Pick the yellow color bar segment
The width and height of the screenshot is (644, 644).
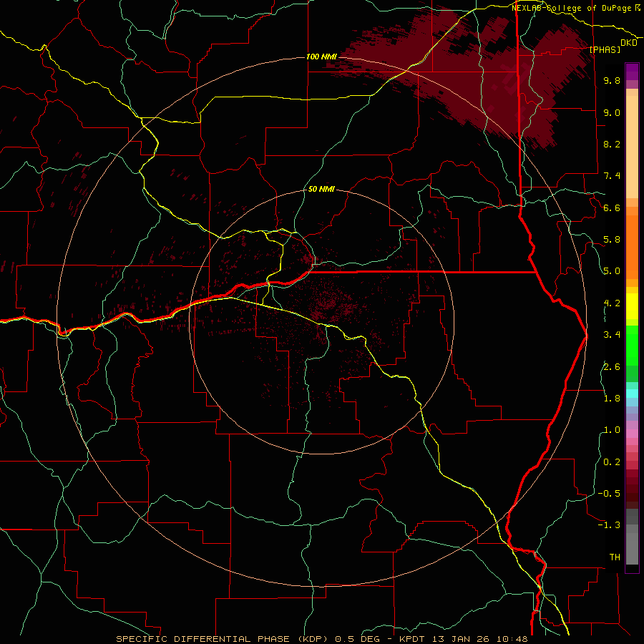pyautogui.click(x=632, y=306)
